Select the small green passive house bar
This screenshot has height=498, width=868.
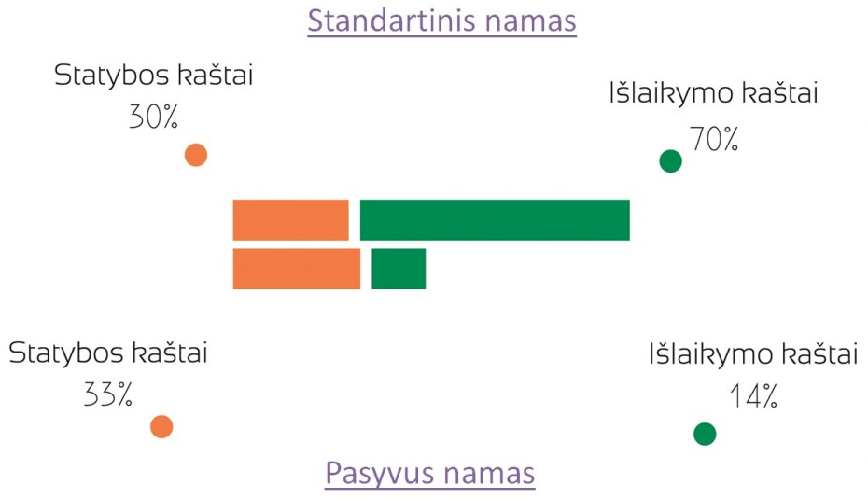[x=399, y=269]
